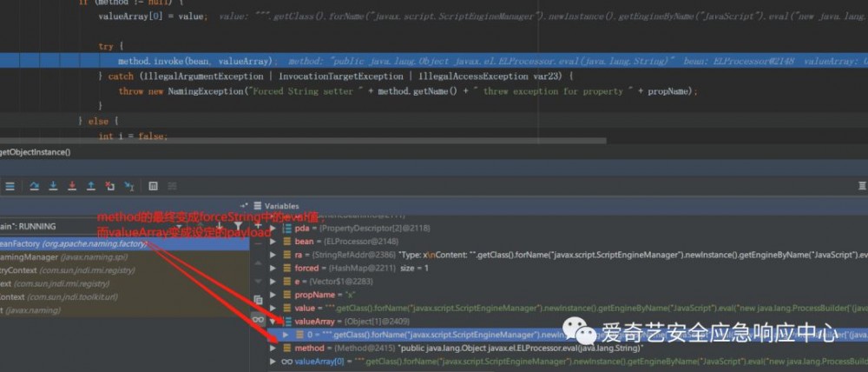Expand element 0 of valueArray
Viewport: 868px width, 372px height.
(x=286, y=335)
